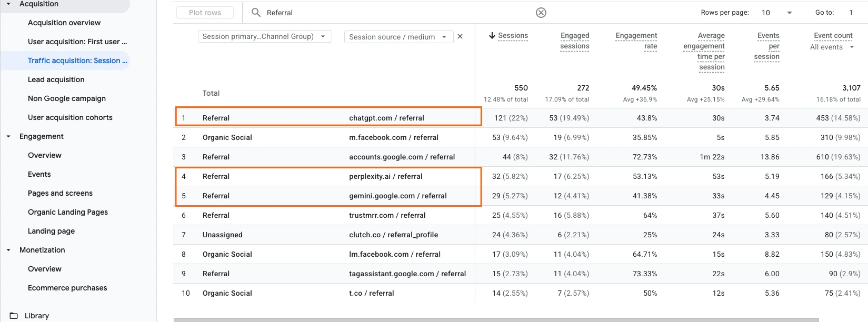Sort by Engagement rate column

click(636, 41)
